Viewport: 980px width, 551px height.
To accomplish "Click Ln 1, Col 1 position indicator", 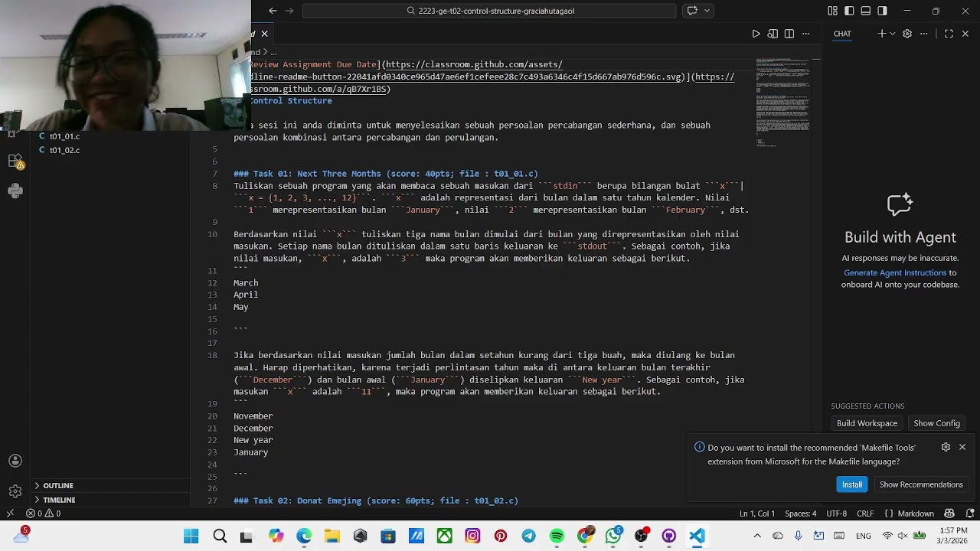I will pos(757,514).
